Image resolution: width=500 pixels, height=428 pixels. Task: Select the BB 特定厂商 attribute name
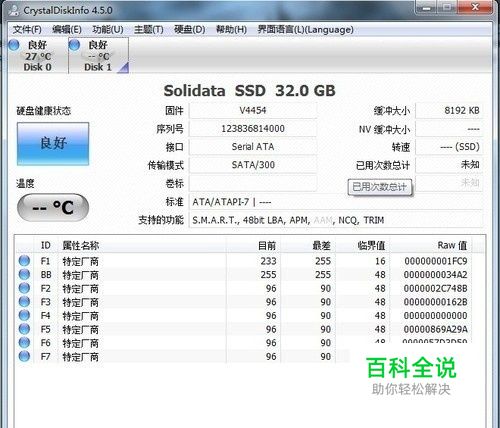click(80, 275)
